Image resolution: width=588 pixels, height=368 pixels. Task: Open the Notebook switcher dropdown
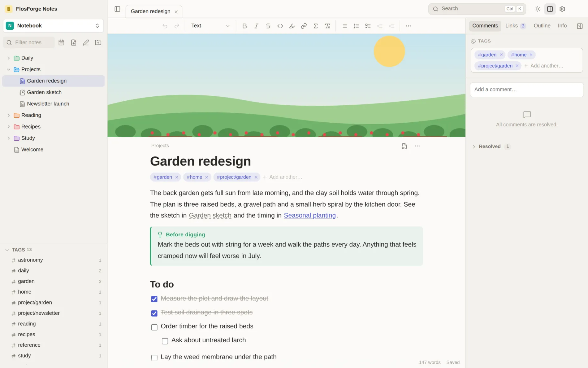tap(53, 26)
